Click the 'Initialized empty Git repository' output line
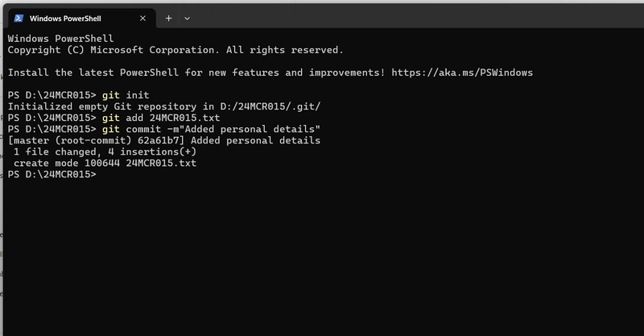The height and width of the screenshot is (336, 644). (x=164, y=106)
